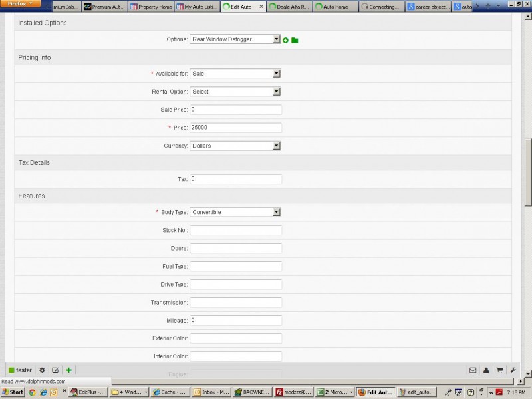Launch Internet Explorer from quick launch

[x=43, y=392]
